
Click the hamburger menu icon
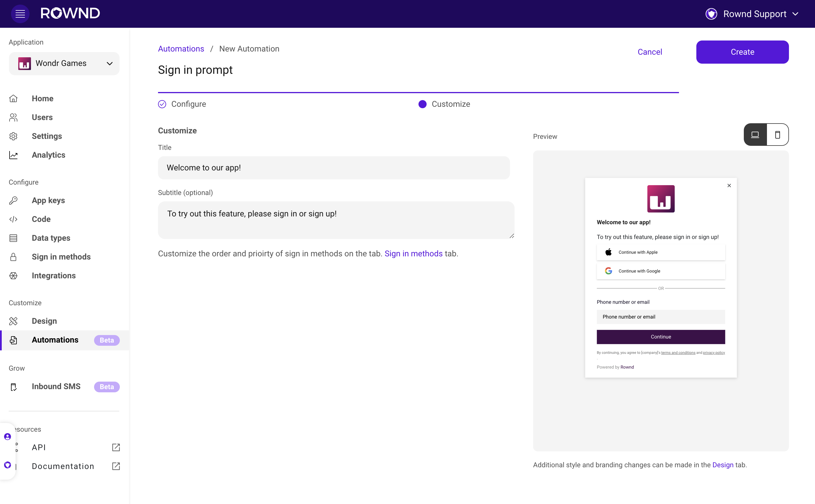pos(20,14)
